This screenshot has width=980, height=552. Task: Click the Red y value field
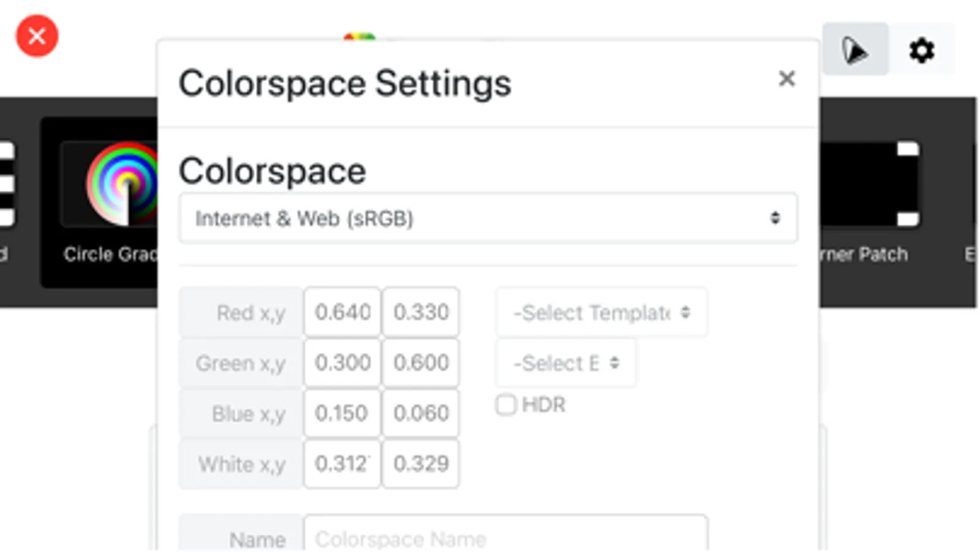[420, 312]
